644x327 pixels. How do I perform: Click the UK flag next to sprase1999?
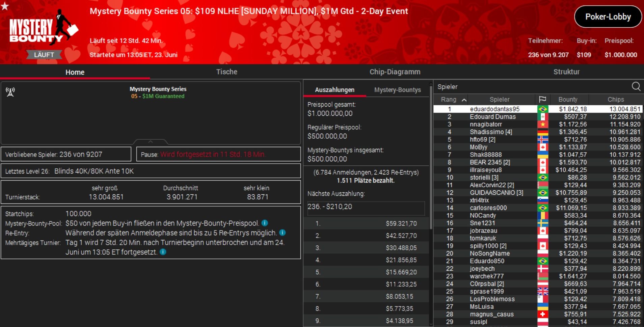[543, 291]
